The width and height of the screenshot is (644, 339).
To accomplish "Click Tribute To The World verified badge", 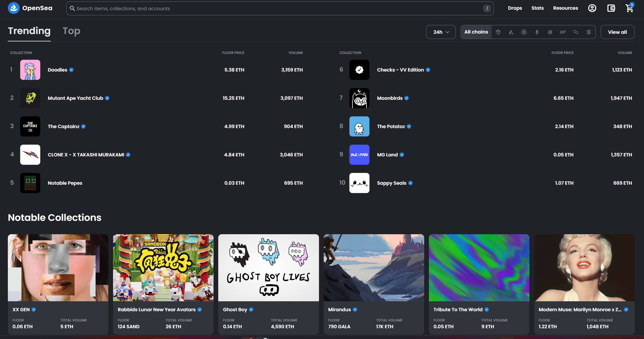I will pos(486,309).
